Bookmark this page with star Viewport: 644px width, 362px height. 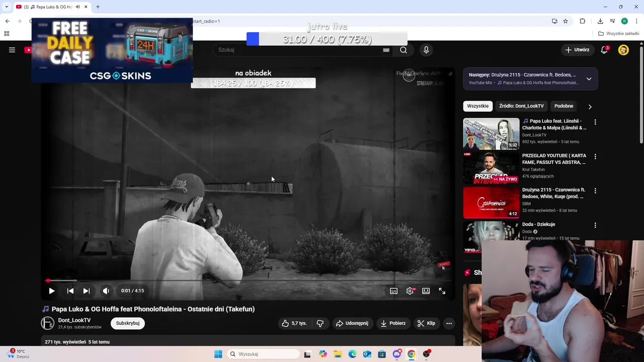pos(566,21)
